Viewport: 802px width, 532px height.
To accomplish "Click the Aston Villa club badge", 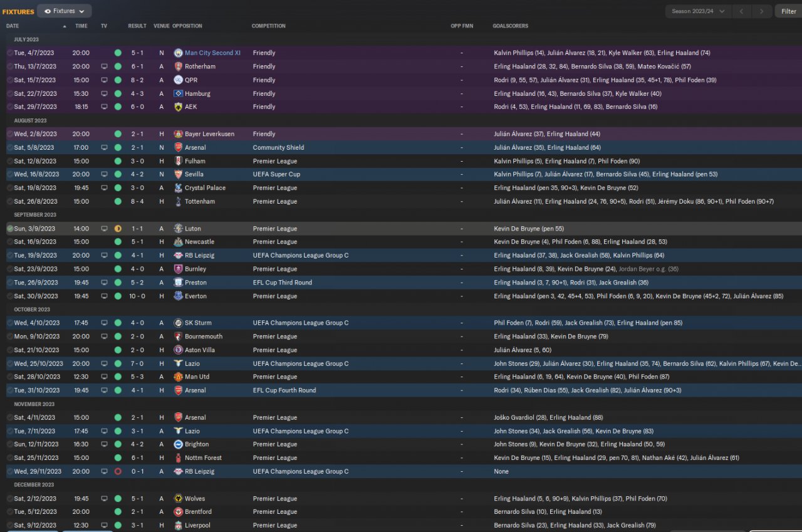I will click(178, 350).
